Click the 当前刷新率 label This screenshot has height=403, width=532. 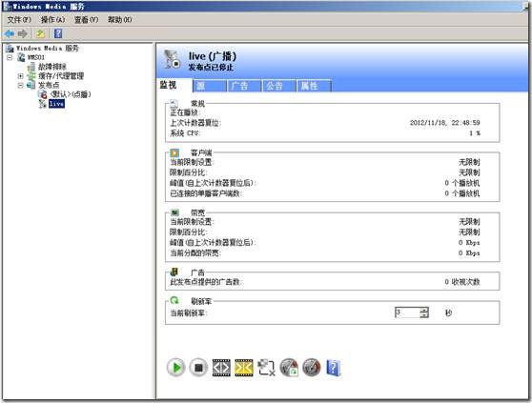point(188,313)
